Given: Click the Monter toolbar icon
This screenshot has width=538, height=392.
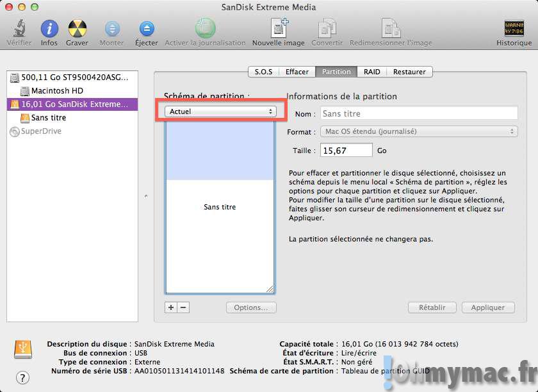Looking at the screenshot, I should 112,29.
